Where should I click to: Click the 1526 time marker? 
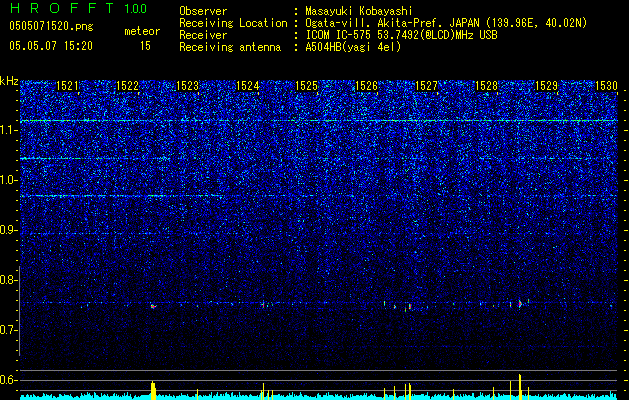pos(367,86)
